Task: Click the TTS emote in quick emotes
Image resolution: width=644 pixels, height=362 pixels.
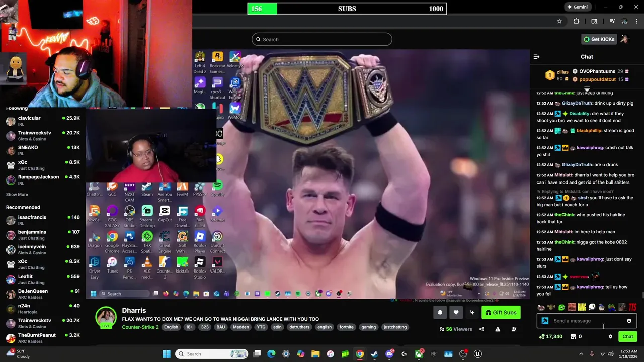Action: click(632, 307)
